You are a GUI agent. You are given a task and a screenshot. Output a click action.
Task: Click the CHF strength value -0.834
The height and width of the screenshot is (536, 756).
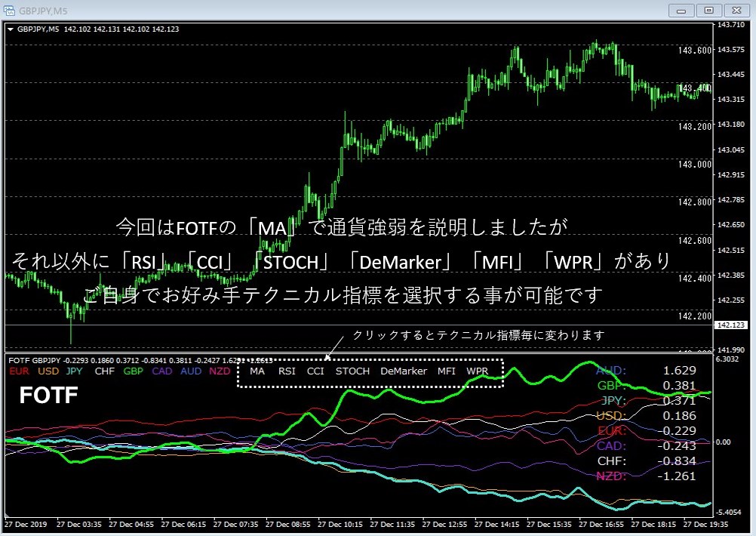pyautogui.click(x=677, y=461)
